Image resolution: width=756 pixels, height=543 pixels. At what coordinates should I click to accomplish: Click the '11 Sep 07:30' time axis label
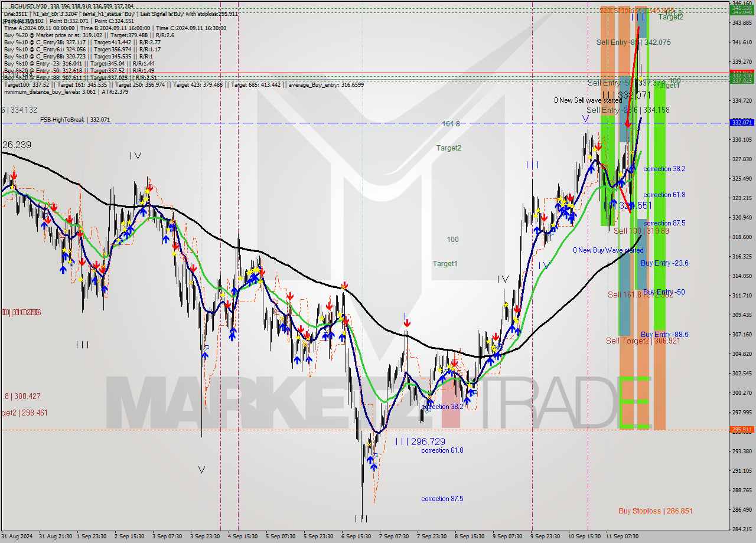623,537
